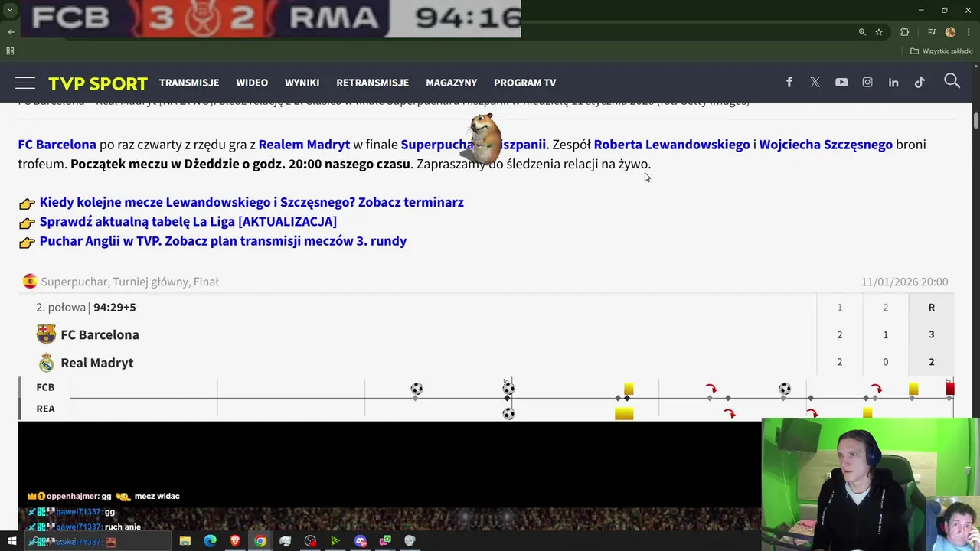Click the Spain flag next to Superpuchar
980x551 pixels.
tap(30, 282)
